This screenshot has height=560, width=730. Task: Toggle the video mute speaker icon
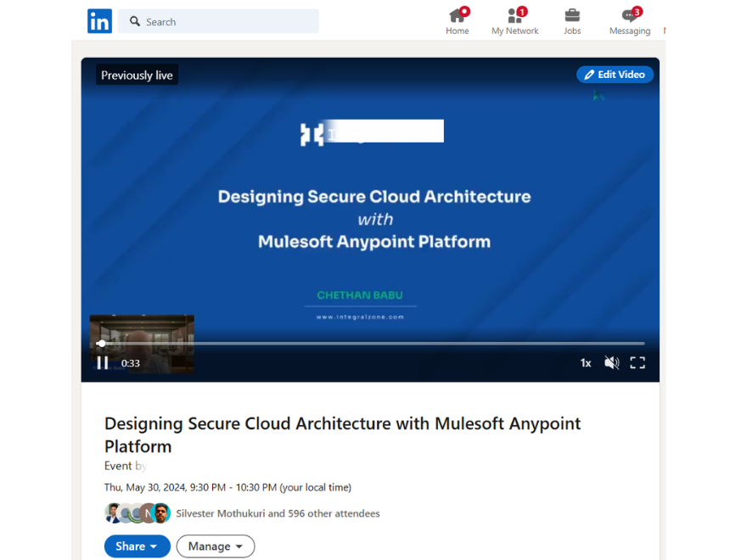point(612,362)
